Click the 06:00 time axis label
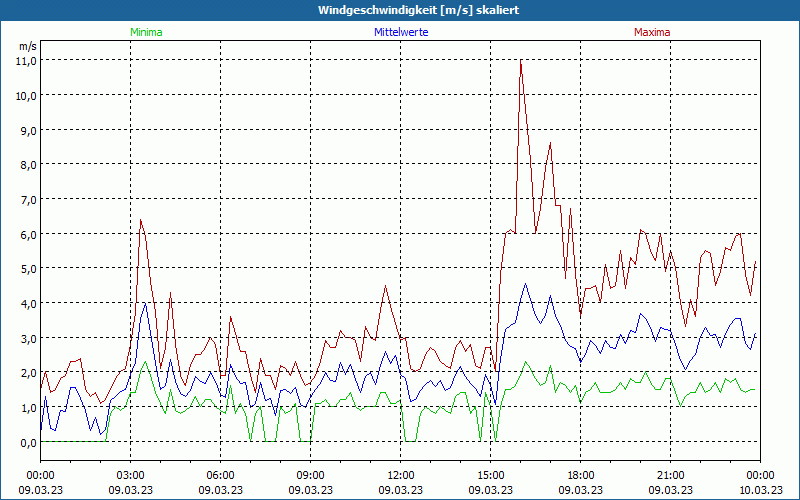800x500 pixels. 220,475
